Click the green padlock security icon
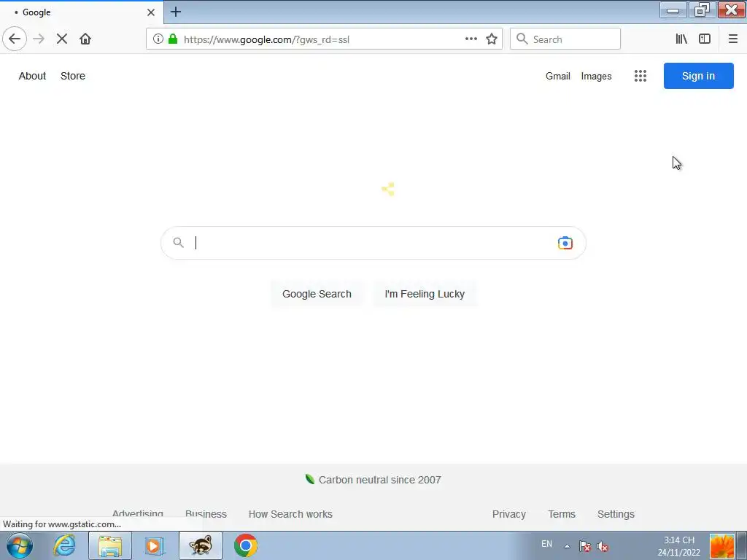Image resolution: width=747 pixels, height=560 pixels. (x=173, y=39)
